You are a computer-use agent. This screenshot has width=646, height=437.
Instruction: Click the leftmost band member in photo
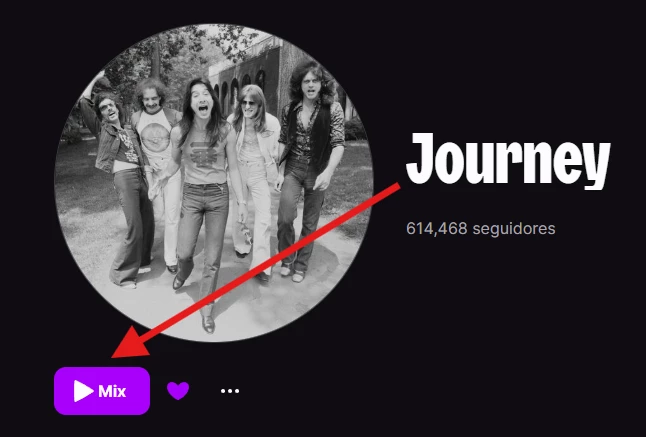pos(119,181)
